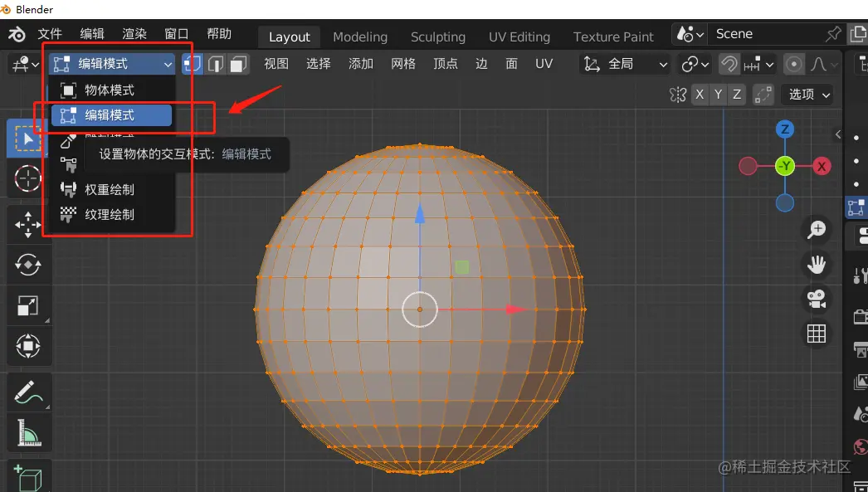This screenshot has height=492, width=868.
Task: Open the 渲染 menu
Action: tap(134, 34)
